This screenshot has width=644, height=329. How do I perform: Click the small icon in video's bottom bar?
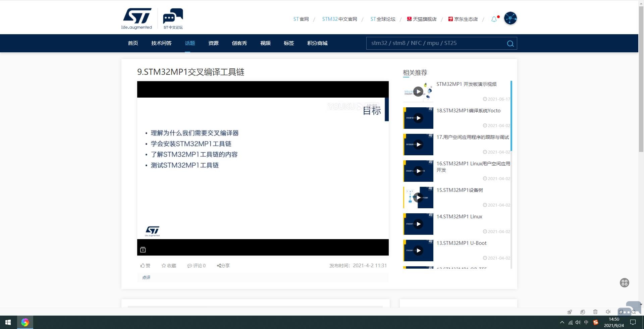click(x=143, y=250)
